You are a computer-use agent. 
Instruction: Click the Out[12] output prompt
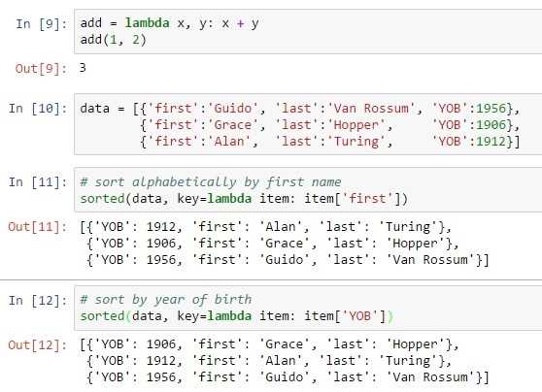click(38, 344)
